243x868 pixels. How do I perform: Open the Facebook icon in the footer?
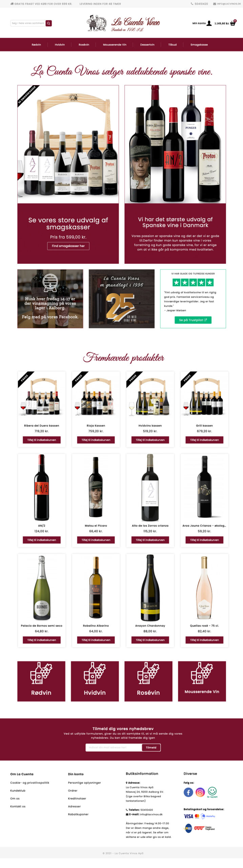point(188,792)
